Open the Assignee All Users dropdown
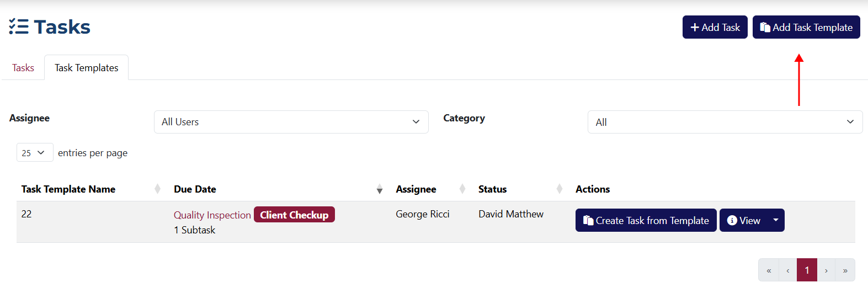The image size is (868, 293). (x=291, y=122)
